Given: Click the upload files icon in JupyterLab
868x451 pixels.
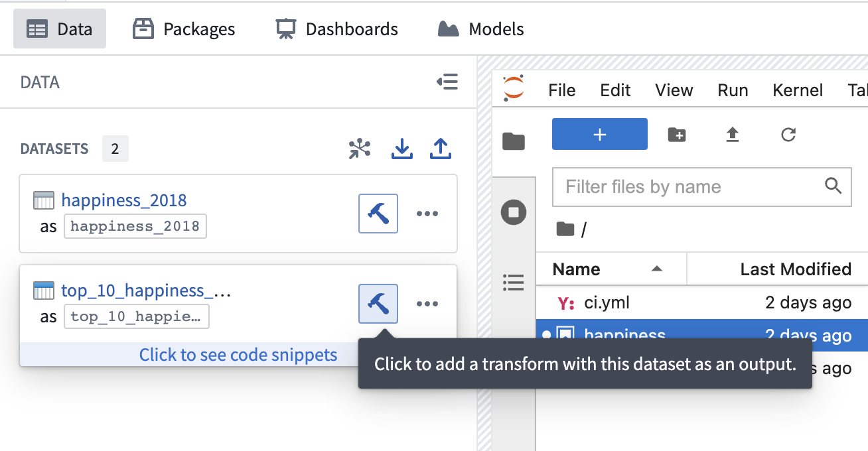Looking at the screenshot, I should click(x=733, y=135).
